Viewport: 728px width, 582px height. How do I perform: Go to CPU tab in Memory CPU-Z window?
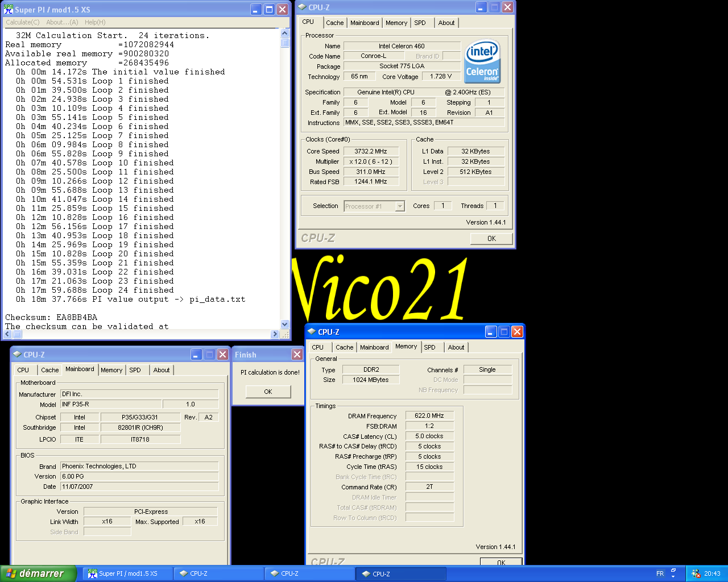318,347
